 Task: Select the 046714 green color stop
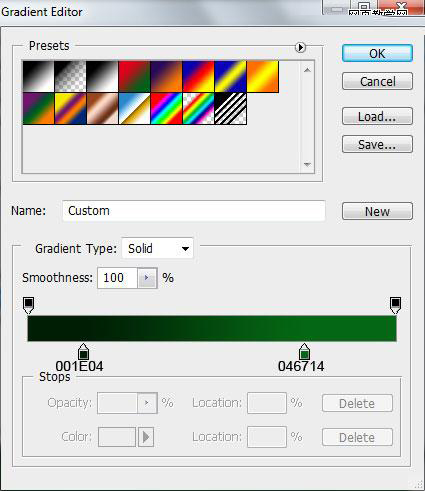pyautogui.click(x=304, y=352)
